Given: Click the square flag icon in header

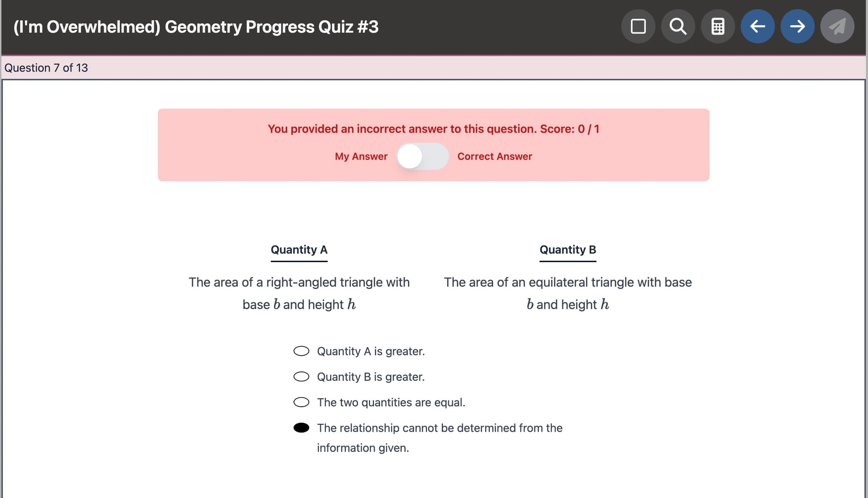Looking at the screenshot, I should 638,27.
